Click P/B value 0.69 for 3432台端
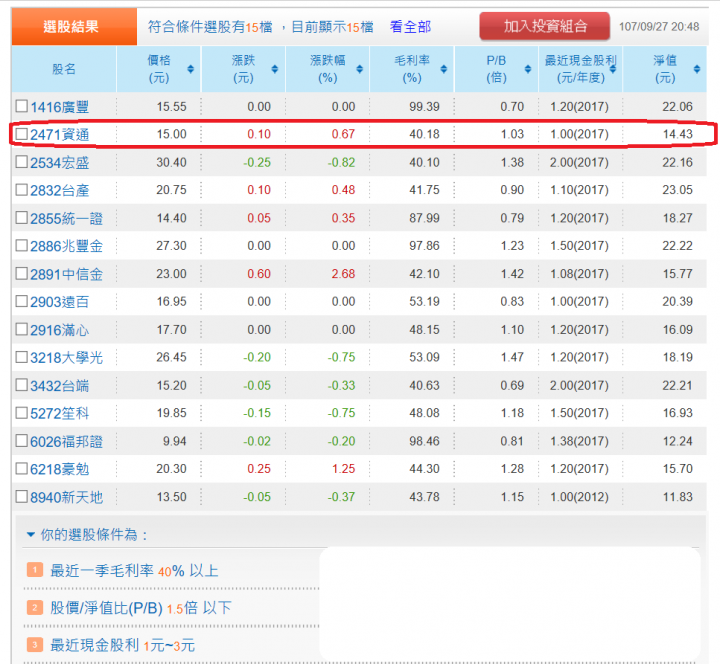The height and width of the screenshot is (664, 720). click(x=512, y=385)
